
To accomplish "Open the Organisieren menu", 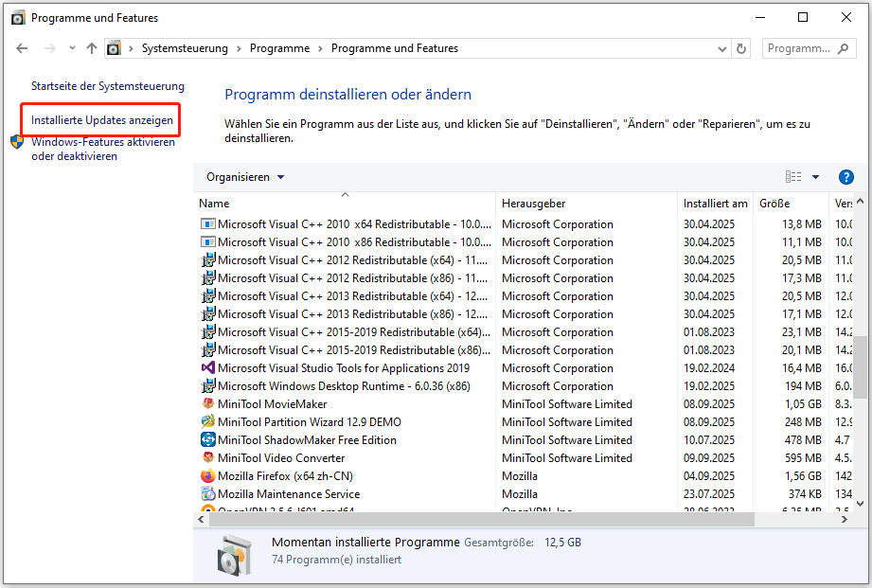I will pyautogui.click(x=245, y=177).
